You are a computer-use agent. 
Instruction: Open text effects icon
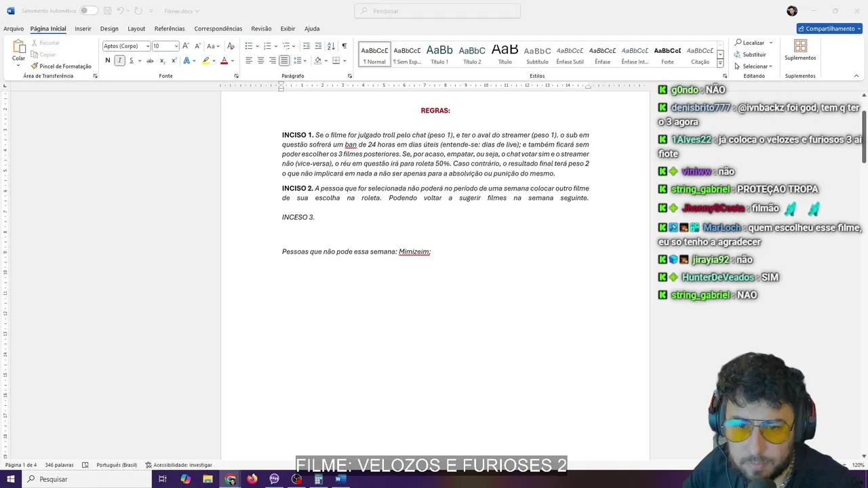(187, 60)
